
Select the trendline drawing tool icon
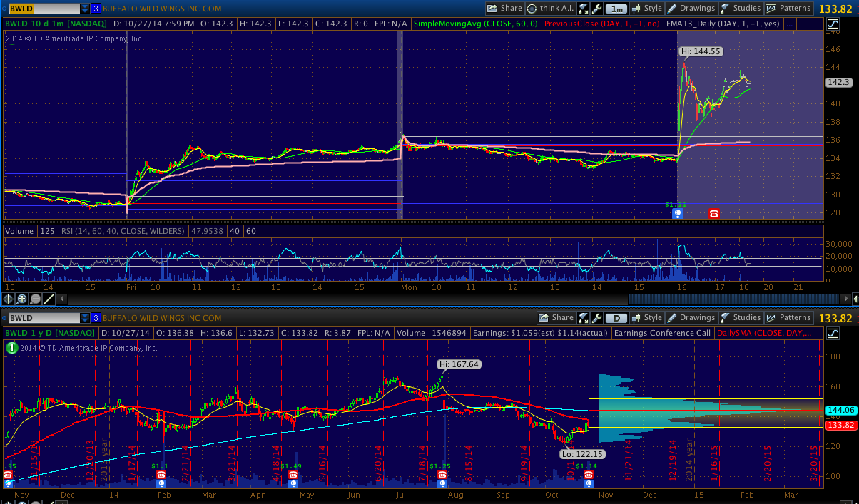click(x=49, y=299)
